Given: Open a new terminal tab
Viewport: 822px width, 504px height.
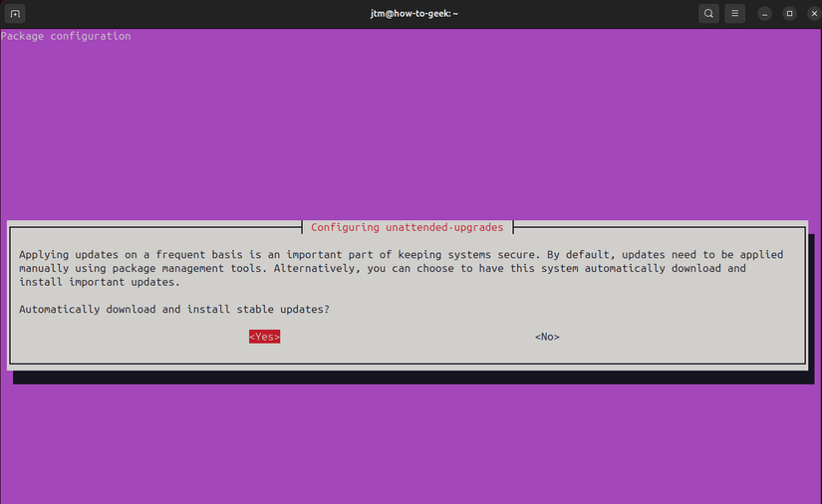Looking at the screenshot, I should (15, 14).
